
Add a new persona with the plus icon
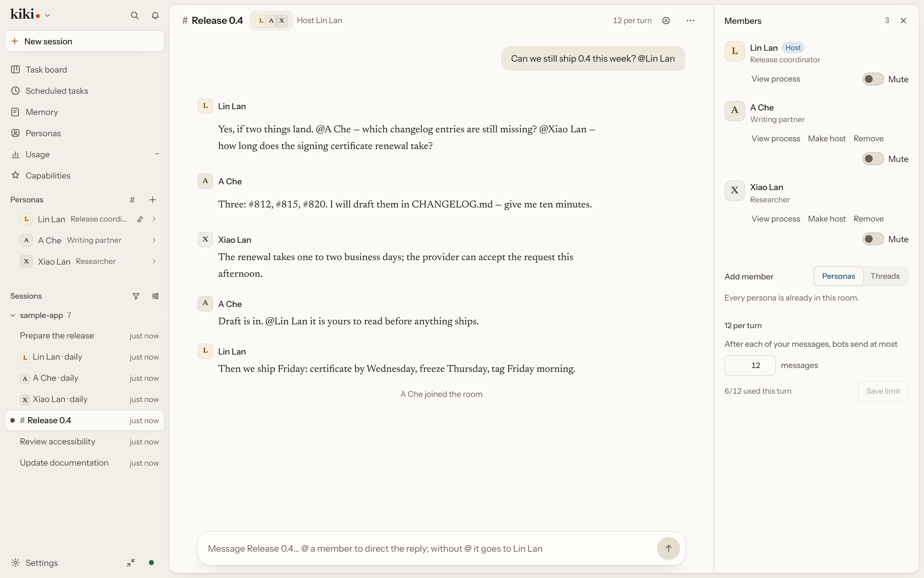[x=153, y=199]
